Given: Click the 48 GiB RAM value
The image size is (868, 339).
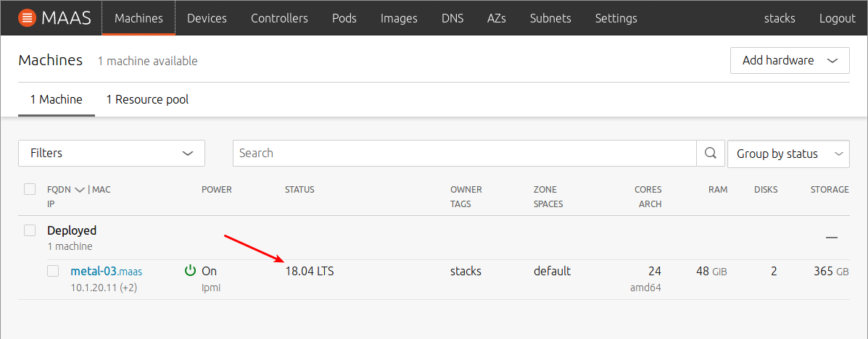Looking at the screenshot, I should pyautogui.click(x=711, y=271).
